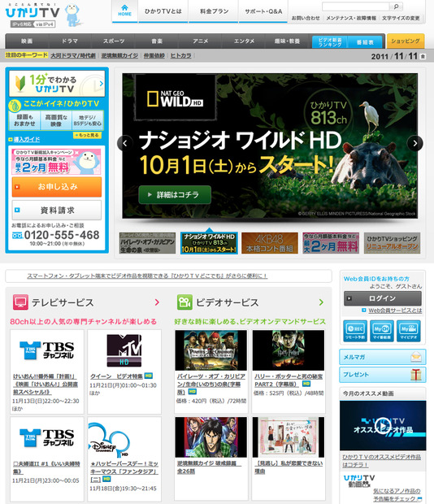Select ドラマ category in nav bar

[x=70, y=41]
